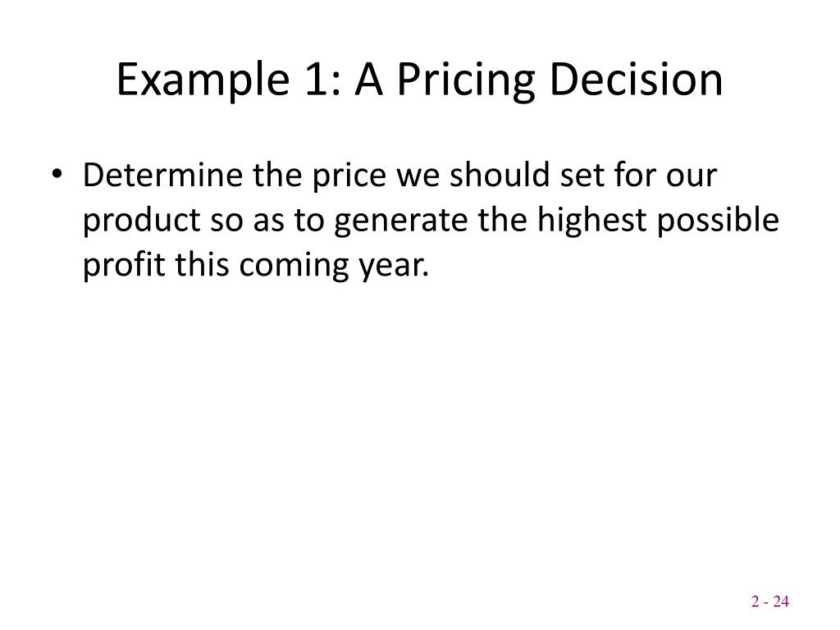Click the bullet point marker before 'Determine'
The height and width of the screenshot is (630, 840).
coord(57,175)
